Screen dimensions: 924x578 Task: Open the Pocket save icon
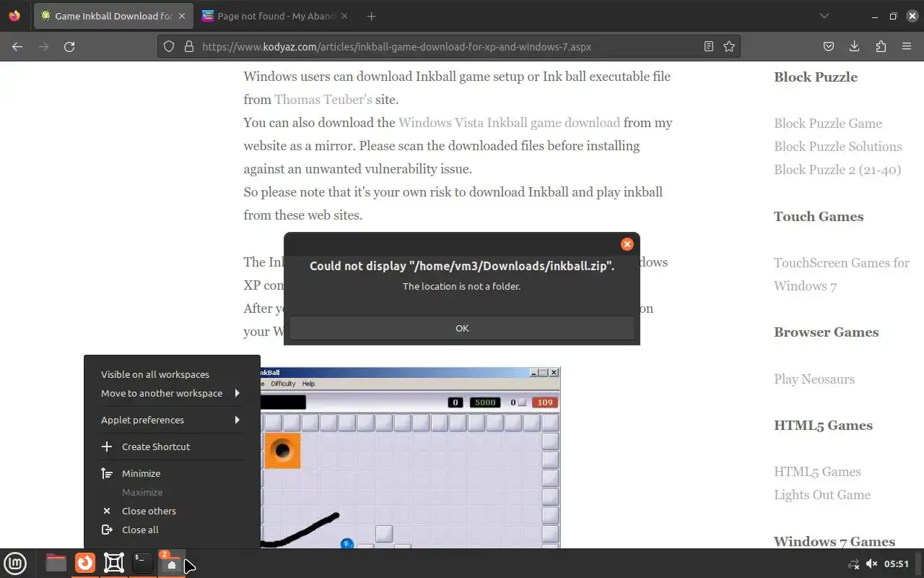tap(829, 46)
